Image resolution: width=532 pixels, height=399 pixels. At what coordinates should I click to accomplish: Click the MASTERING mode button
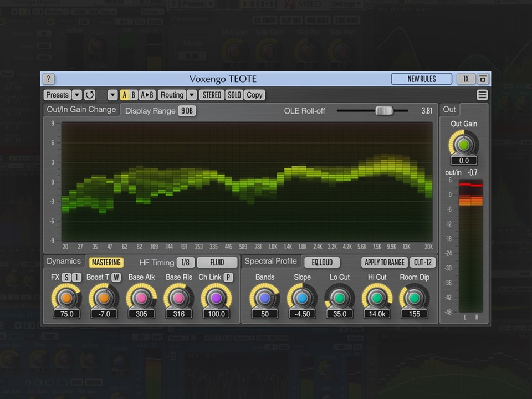click(x=106, y=262)
